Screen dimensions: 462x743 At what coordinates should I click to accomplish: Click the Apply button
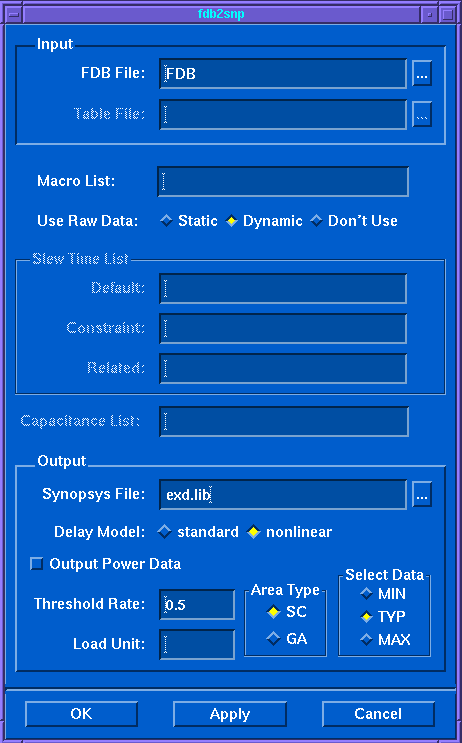point(230,714)
